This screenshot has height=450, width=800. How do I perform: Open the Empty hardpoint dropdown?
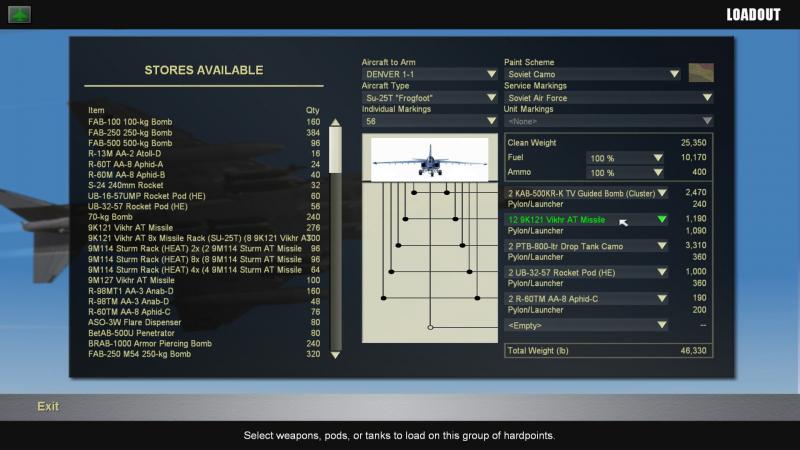[587, 325]
